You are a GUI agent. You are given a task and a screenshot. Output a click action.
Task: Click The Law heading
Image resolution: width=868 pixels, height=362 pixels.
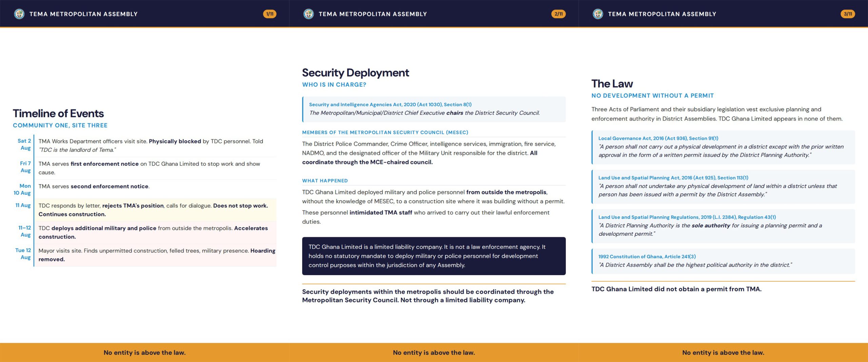pyautogui.click(x=612, y=83)
